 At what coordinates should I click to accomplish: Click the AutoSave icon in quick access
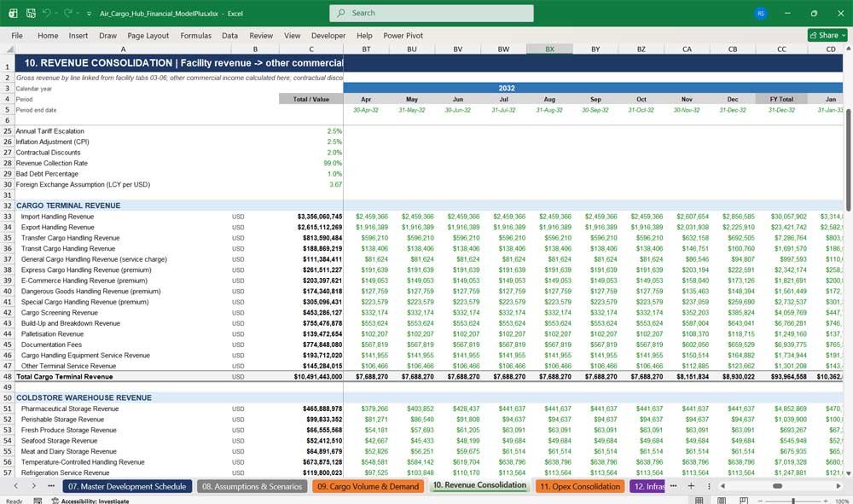click(x=31, y=13)
